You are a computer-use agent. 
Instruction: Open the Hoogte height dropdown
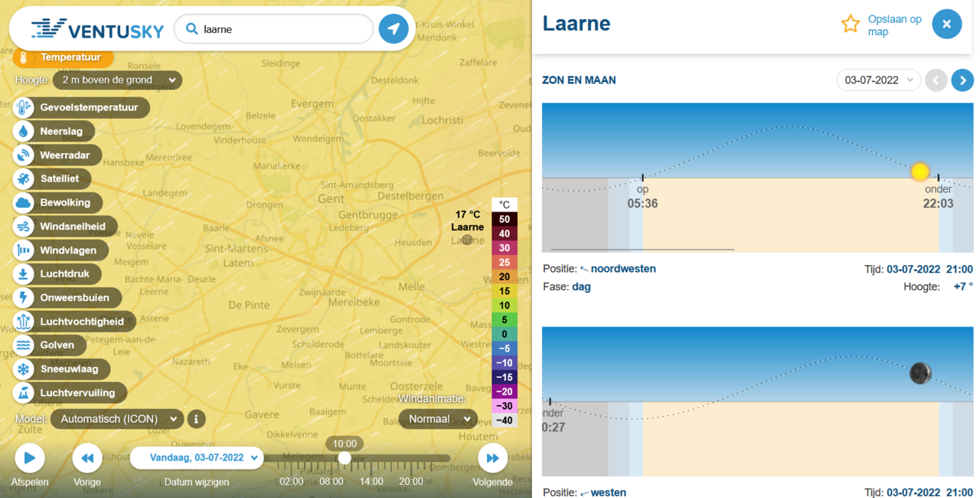[117, 80]
